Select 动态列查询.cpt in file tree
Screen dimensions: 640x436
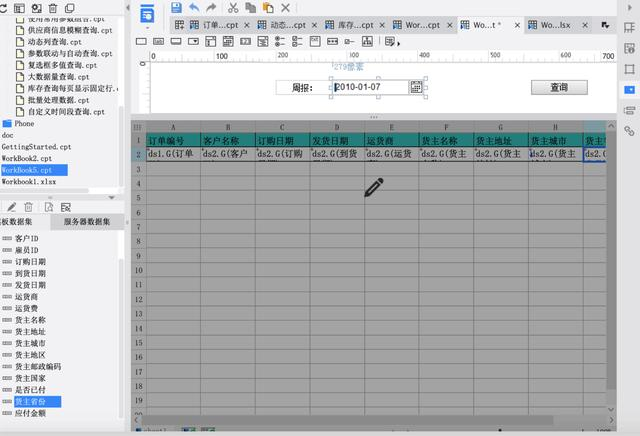coord(54,42)
